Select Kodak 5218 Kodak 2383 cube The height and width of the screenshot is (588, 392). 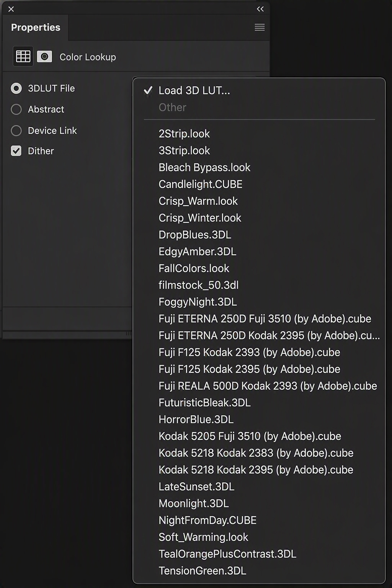(259, 453)
